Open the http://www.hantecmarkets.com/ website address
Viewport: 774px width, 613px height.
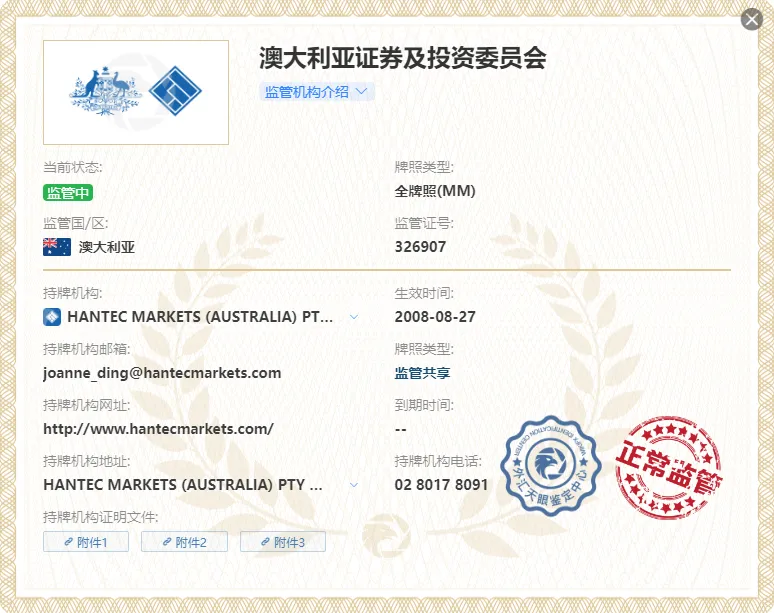tap(158, 429)
